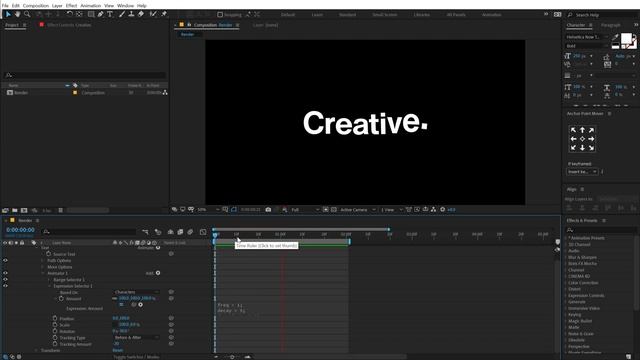Open the File menu
Image resolution: width=640 pixels, height=360 pixels.
(5, 6)
